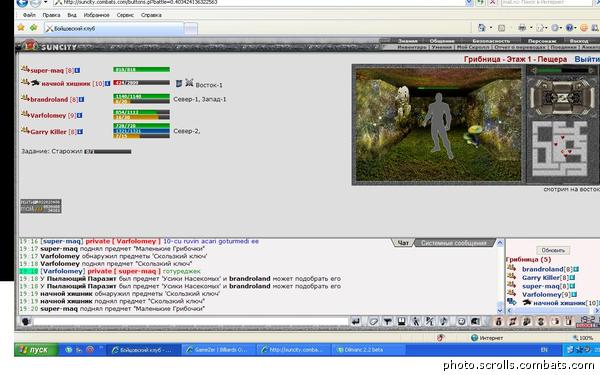Screen dimensions: 600x375
Task: Click the chat scrollbar up arrow
Action: click(500, 243)
